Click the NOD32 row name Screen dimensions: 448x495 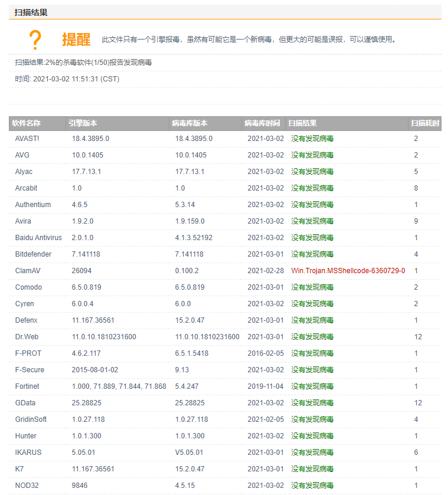26,486
